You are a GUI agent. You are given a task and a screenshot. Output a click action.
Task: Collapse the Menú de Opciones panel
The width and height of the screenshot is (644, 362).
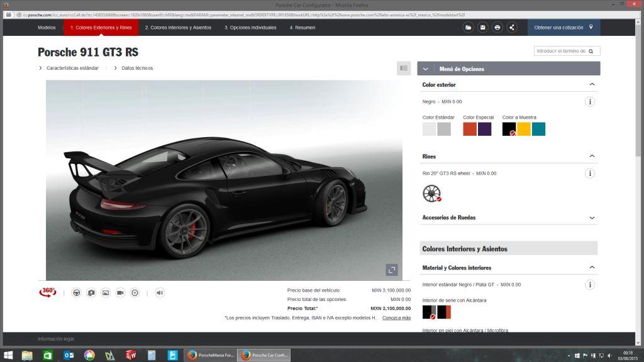pyautogui.click(x=426, y=69)
